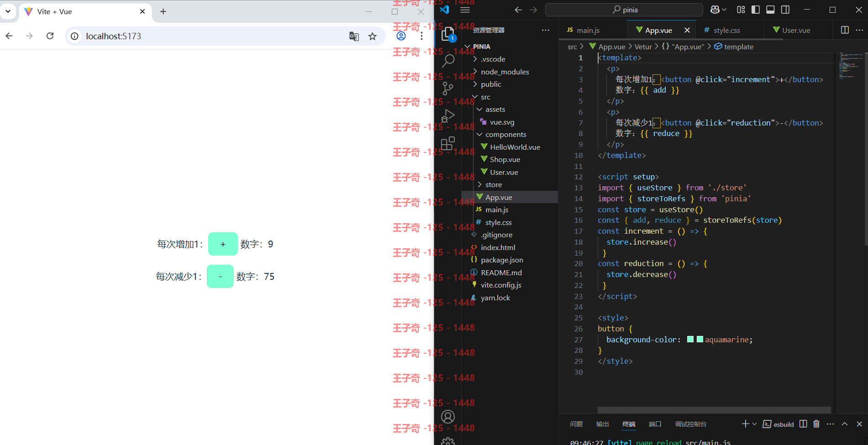The image size is (868, 445).
Task: Open the VS Code Search view
Action: click(448, 60)
